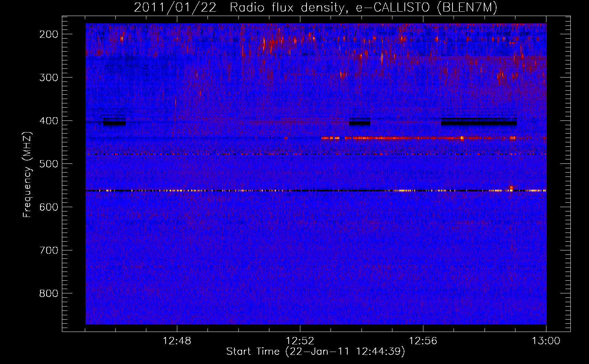This screenshot has height=364, width=589.
Task: Click the 12:52 time tick label
Action: (x=300, y=341)
